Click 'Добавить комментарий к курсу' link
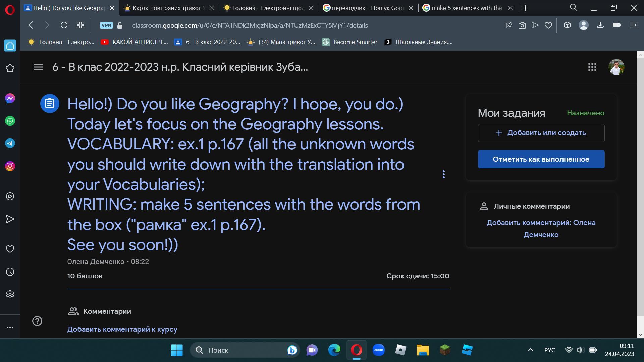The image size is (644, 362). point(122,329)
